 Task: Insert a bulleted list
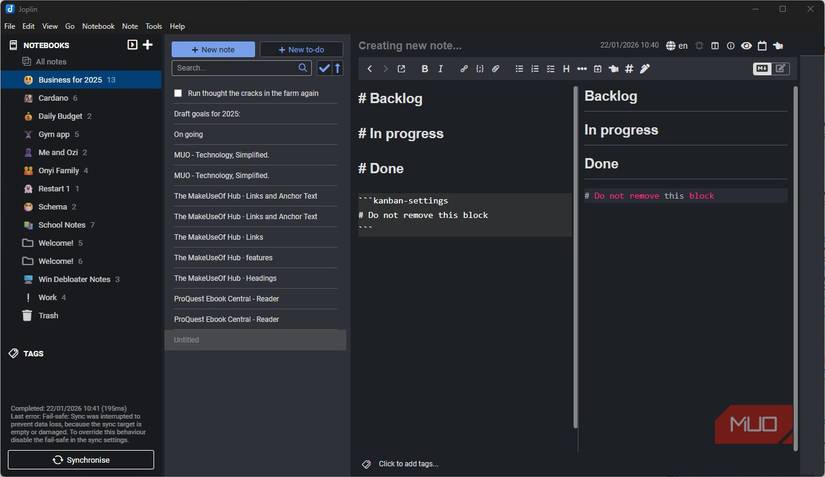click(x=519, y=69)
